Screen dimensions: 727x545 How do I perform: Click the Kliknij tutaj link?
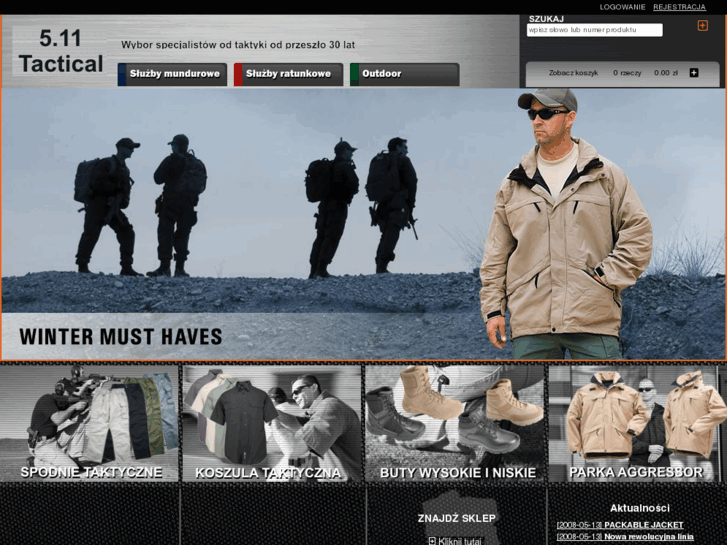tap(459, 541)
